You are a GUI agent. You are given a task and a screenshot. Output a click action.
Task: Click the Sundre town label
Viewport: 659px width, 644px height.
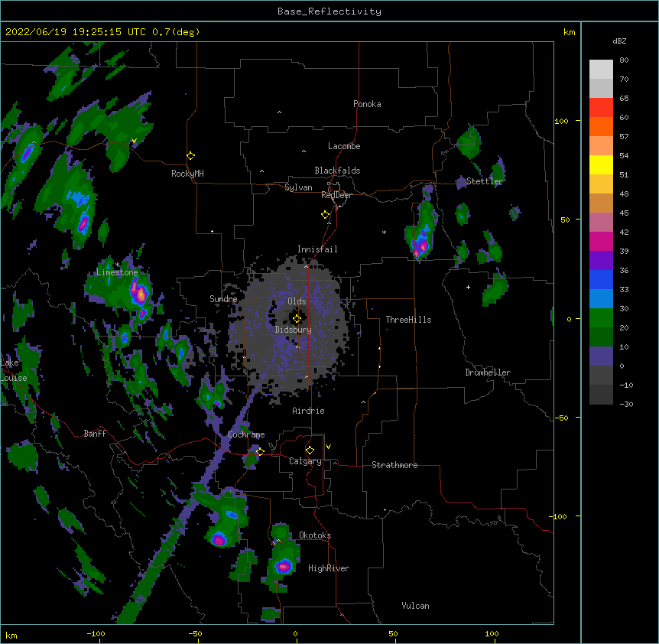pos(223,299)
